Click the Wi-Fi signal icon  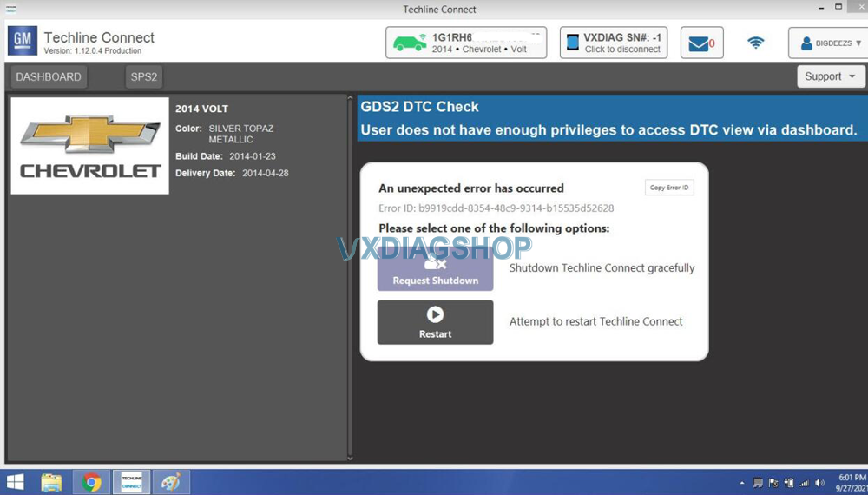pyautogui.click(x=756, y=43)
